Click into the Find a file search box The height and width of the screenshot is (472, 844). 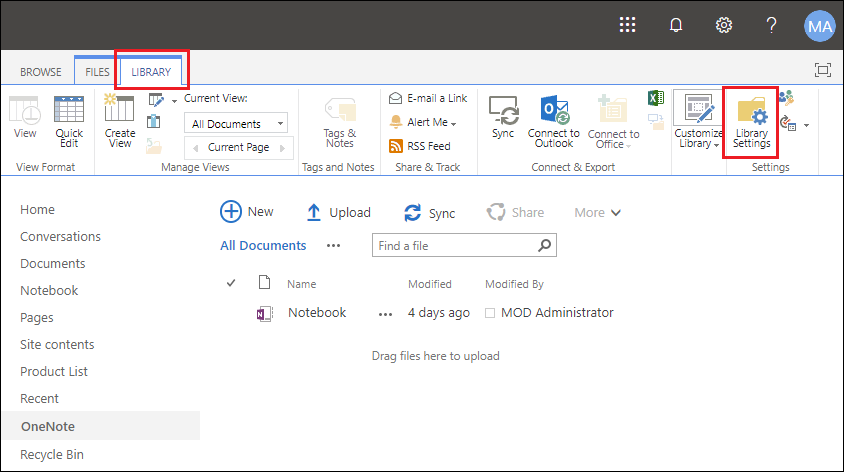pos(456,245)
